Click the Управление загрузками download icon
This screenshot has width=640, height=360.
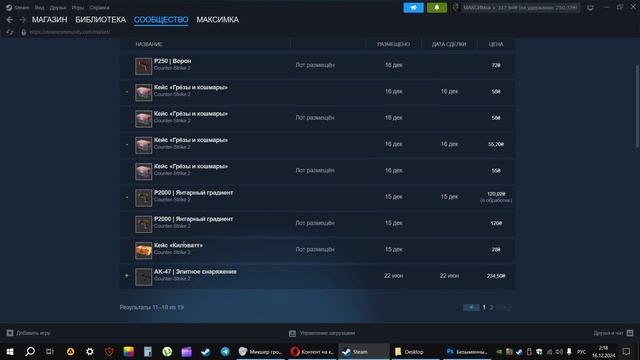(292, 333)
